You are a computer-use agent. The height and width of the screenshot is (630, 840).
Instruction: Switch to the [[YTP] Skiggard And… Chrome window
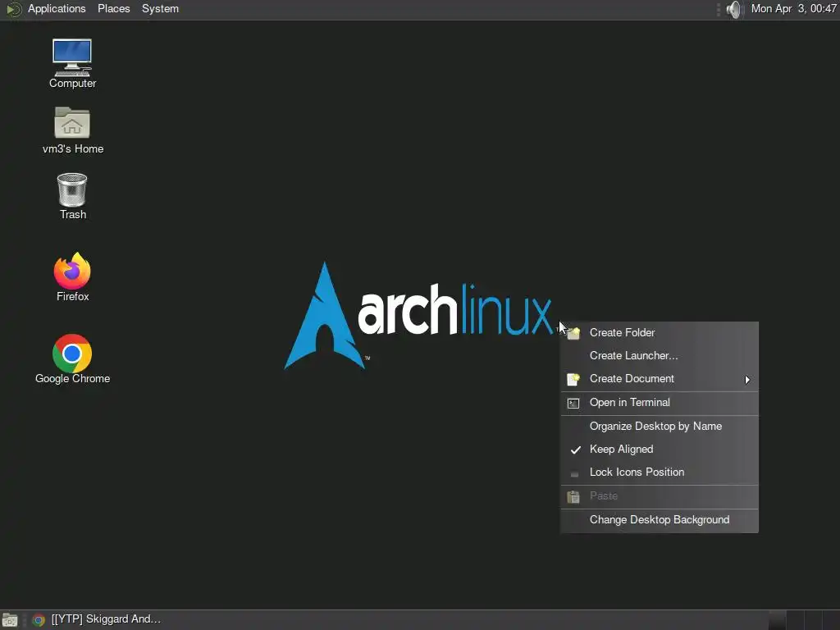tap(97, 619)
